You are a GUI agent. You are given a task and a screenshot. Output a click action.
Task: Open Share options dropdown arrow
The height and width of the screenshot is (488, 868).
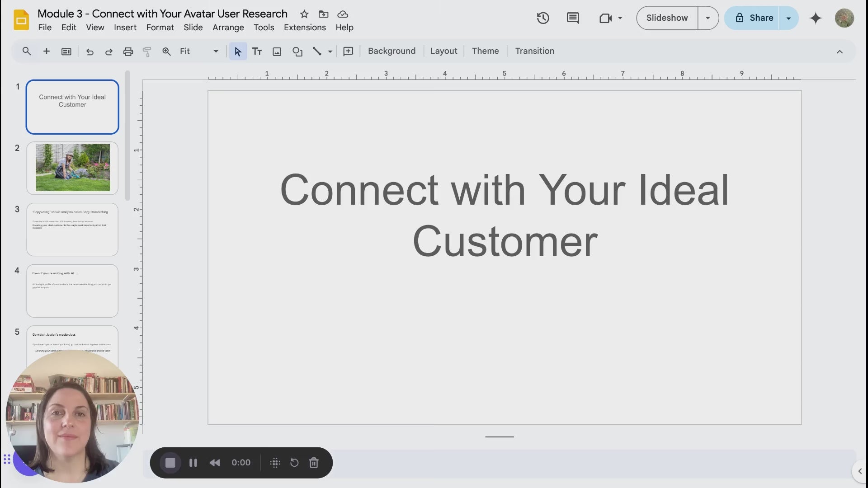point(788,18)
